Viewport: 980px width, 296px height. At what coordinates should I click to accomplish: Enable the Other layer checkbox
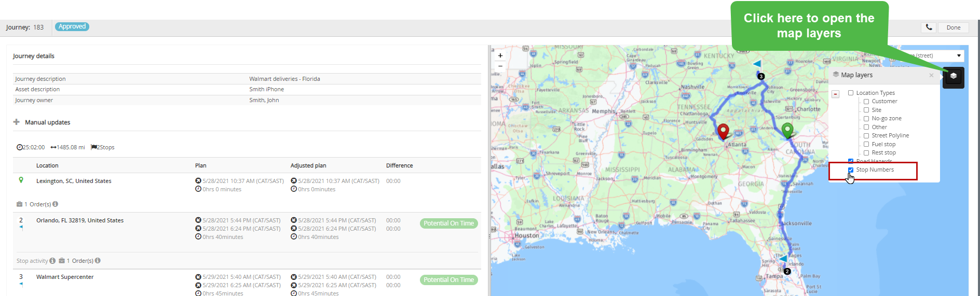tap(866, 127)
